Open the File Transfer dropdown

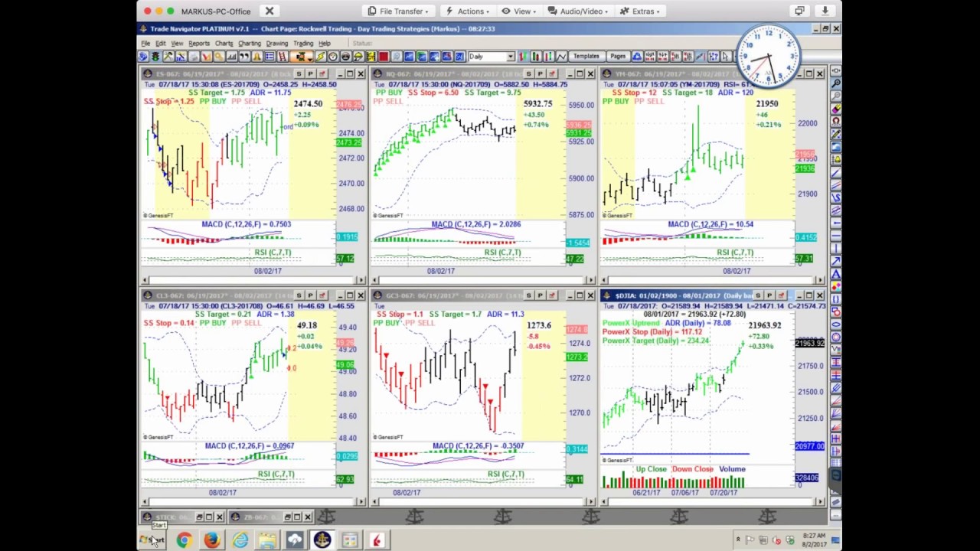398,11
